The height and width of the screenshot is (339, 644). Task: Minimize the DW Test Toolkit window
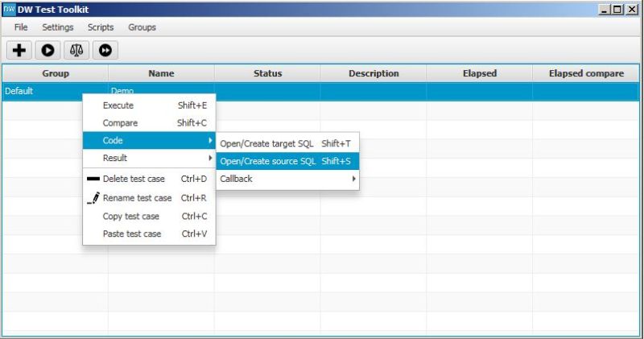pyautogui.click(x=604, y=10)
